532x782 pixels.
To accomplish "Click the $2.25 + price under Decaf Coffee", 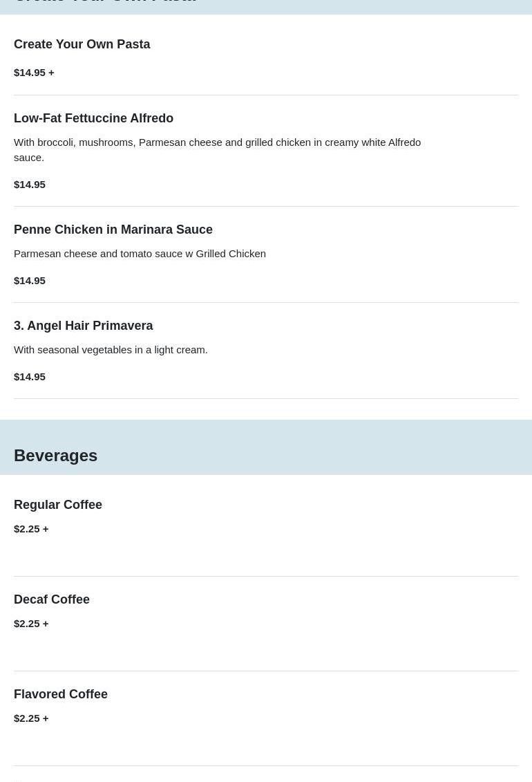I will point(31,623).
